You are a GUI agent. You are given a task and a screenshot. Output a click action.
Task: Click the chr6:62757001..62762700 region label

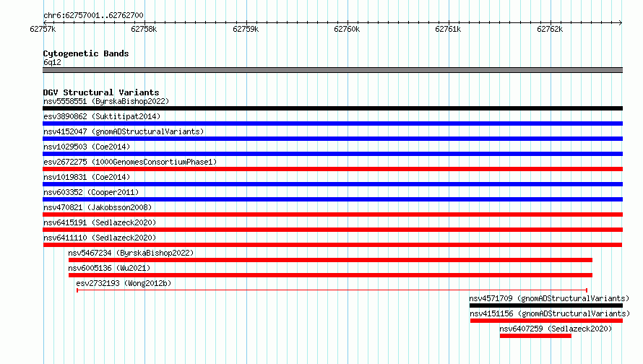[93, 15]
